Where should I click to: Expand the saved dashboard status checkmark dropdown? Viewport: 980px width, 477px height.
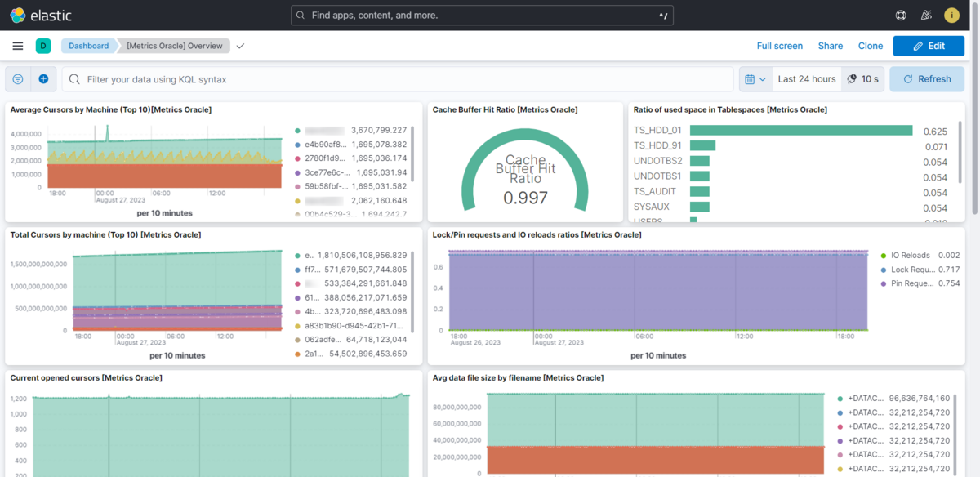point(239,46)
